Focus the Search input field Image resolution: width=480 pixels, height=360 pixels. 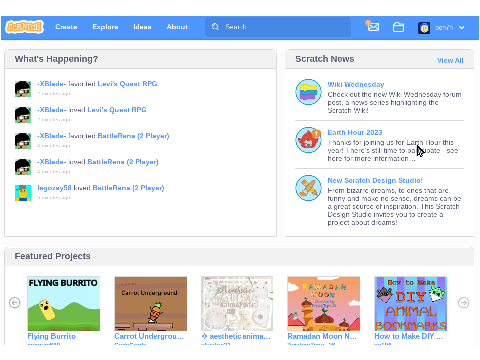278,27
